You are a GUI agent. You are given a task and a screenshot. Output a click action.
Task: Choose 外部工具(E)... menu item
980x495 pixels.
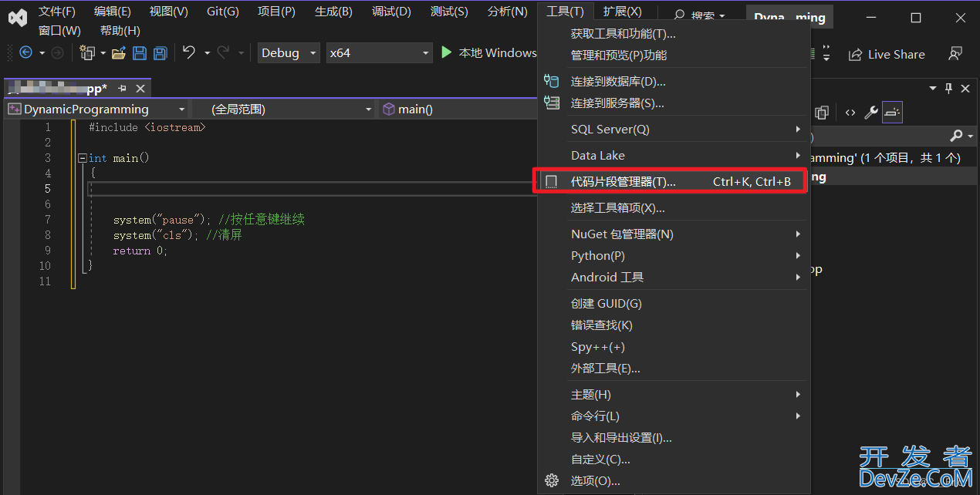pos(671,369)
